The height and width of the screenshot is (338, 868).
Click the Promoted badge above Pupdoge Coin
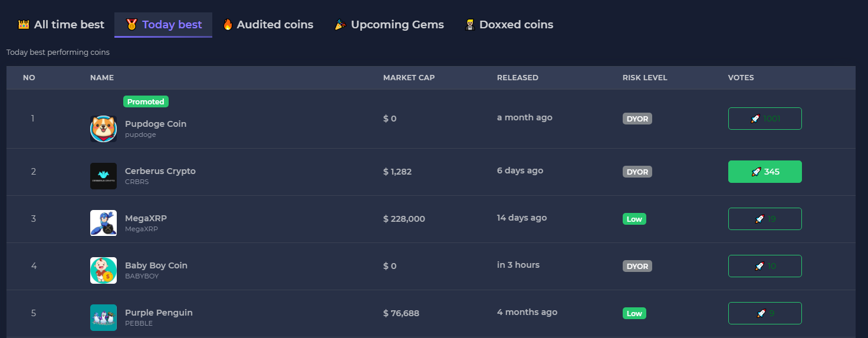pyautogui.click(x=146, y=101)
